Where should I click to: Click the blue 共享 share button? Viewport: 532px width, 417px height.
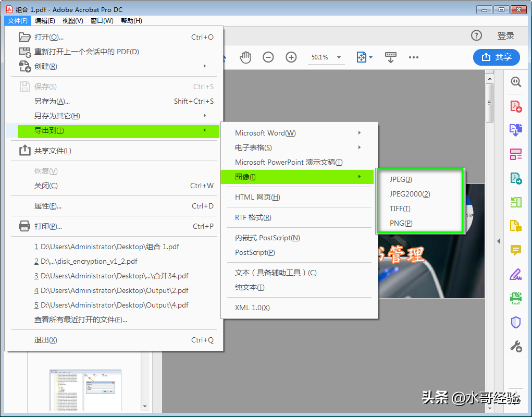pos(497,57)
